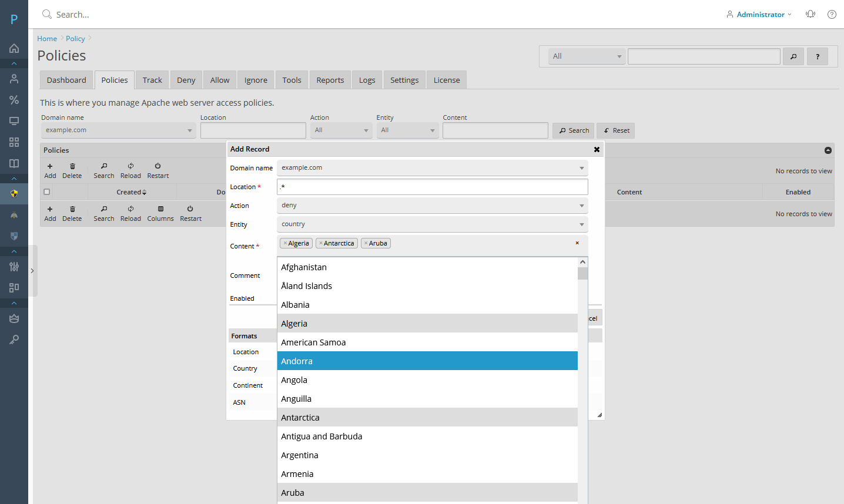The height and width of the screenshot is (504, 844).
Task: Open the Entity filter dropdown set to All
Action: point(407,130)
